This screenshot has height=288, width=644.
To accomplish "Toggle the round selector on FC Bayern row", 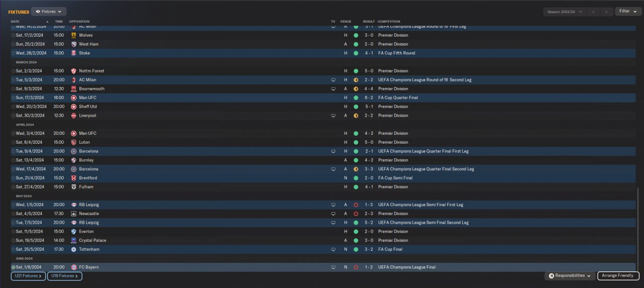I will point(13,267).
